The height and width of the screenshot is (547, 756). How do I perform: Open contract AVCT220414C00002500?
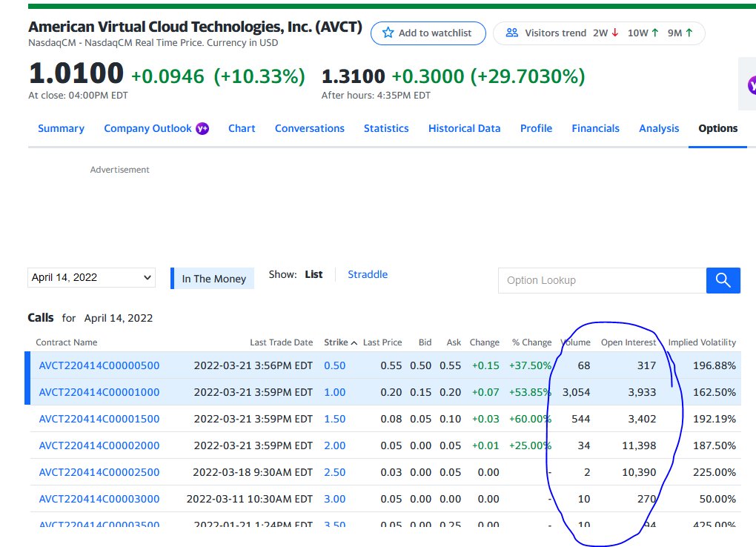click(x=99, y=472)
